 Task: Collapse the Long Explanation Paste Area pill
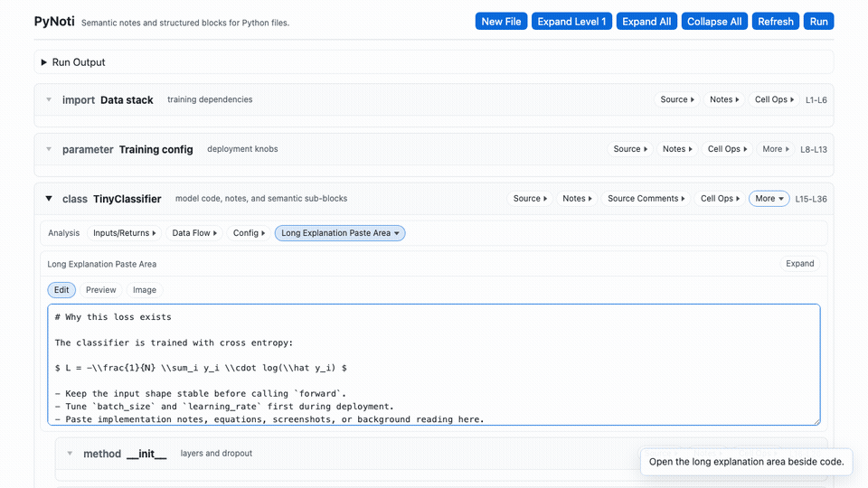[340, 233]
